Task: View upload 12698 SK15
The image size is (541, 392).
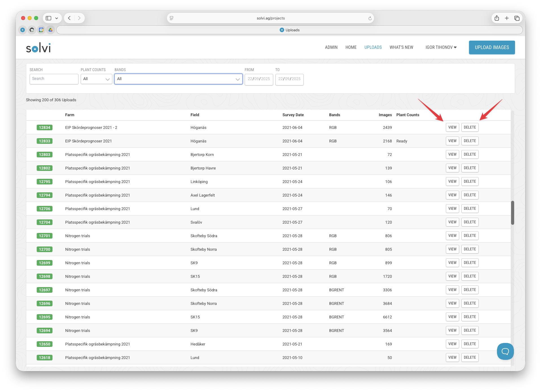Action: tap(452, 276)
